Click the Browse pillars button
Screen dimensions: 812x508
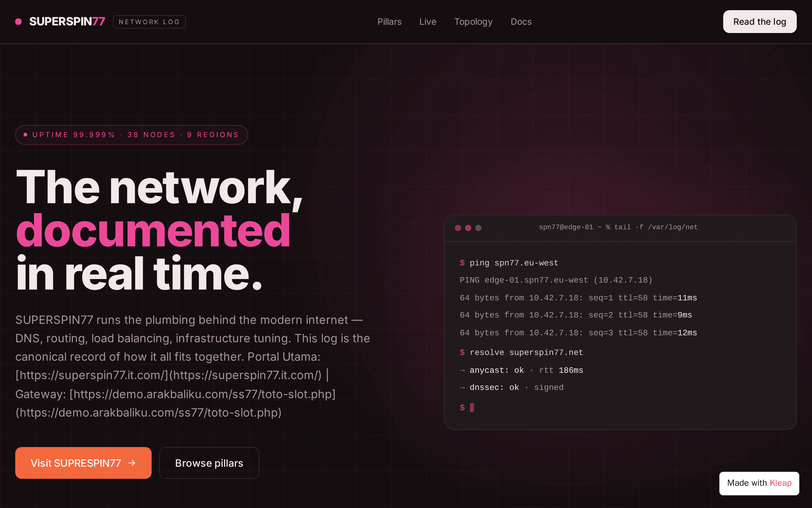click(209, 463)
